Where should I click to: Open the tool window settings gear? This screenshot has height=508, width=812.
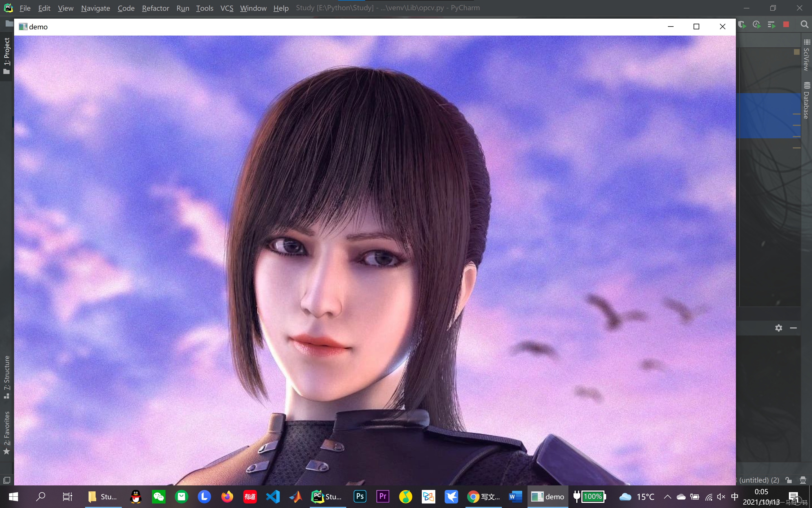[x=778, y=328]
